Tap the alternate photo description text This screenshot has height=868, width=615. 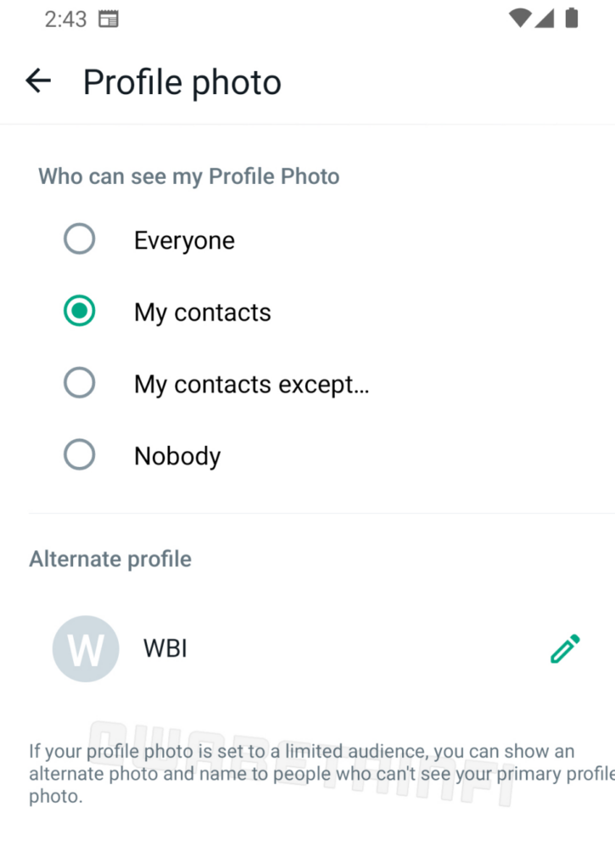pyautogui.click(x=321, y=773)
